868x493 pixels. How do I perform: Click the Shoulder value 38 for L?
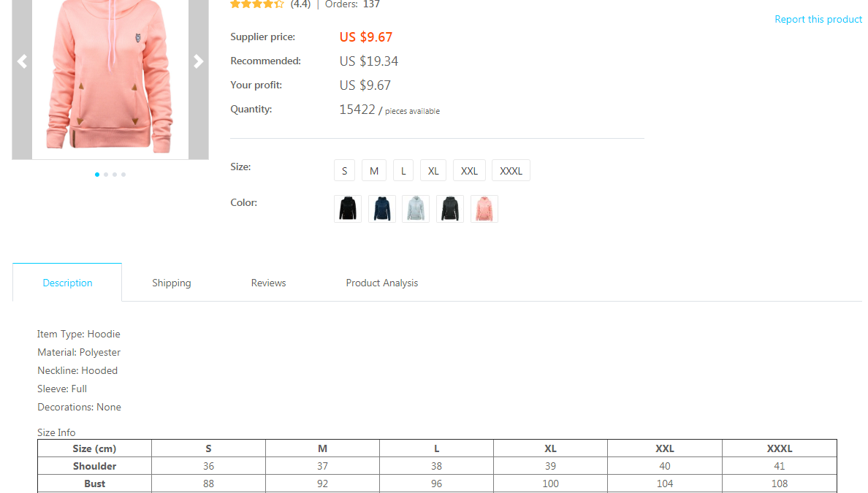click(x=437, y=466)
